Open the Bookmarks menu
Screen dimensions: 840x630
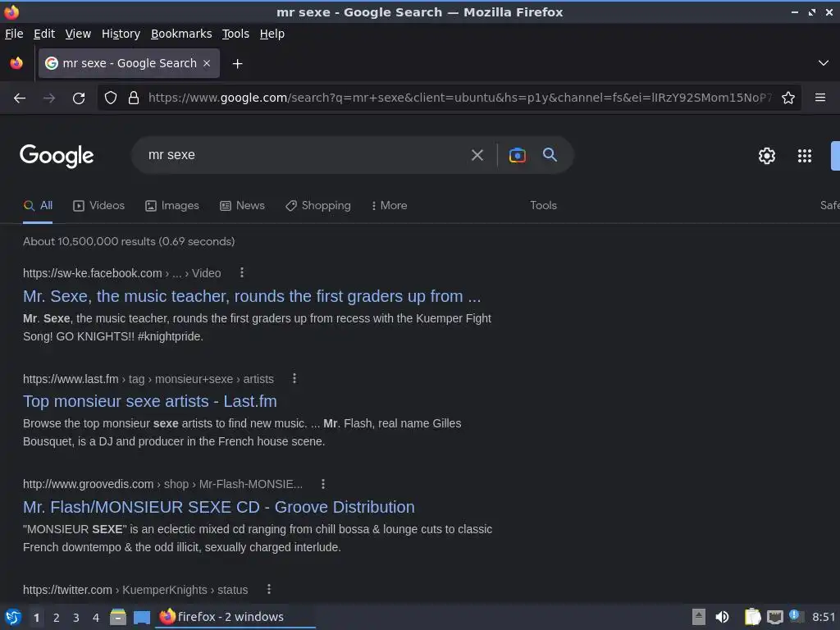pos(181,34)
